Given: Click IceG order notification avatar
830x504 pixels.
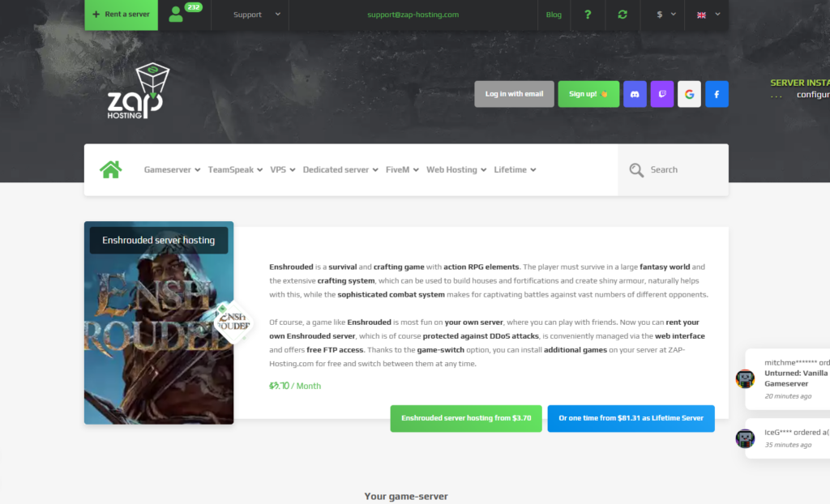Looking at the screenshot, I should click(x=745, y=438).
